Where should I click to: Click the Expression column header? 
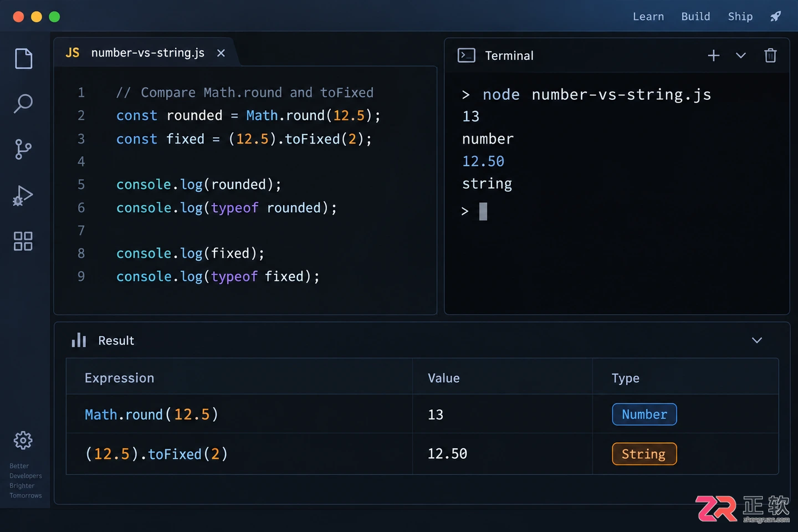tap(120, 378)
